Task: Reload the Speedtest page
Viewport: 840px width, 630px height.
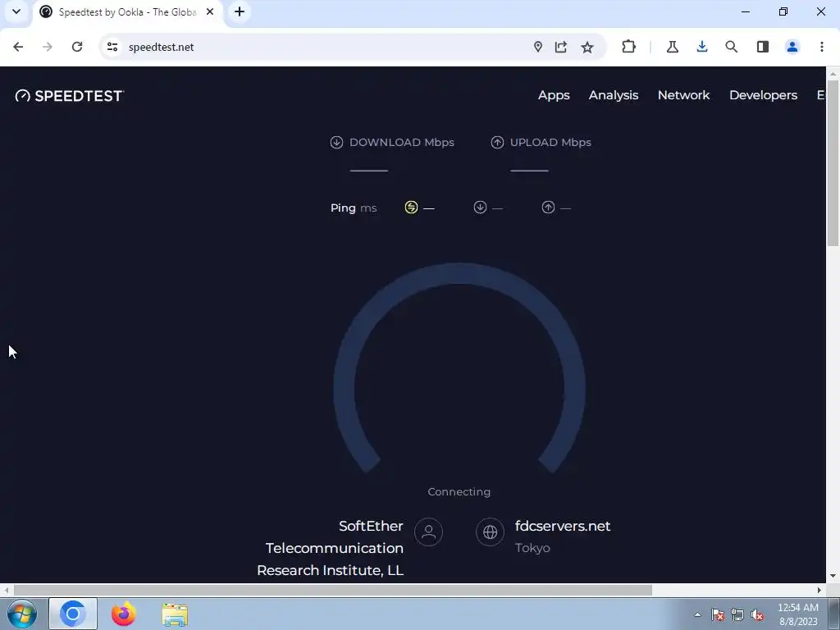Action: click(77, 47)
